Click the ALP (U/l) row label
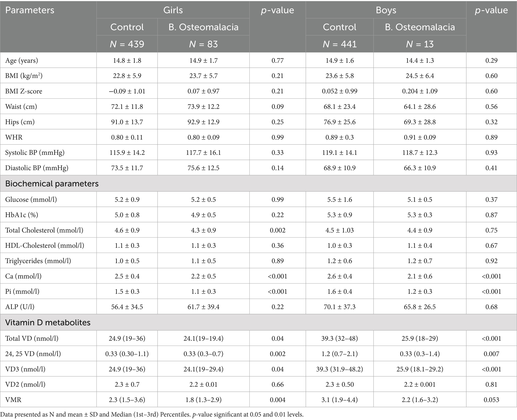The image size is (517, 420). pyautogui.click(x=20, y=307)
